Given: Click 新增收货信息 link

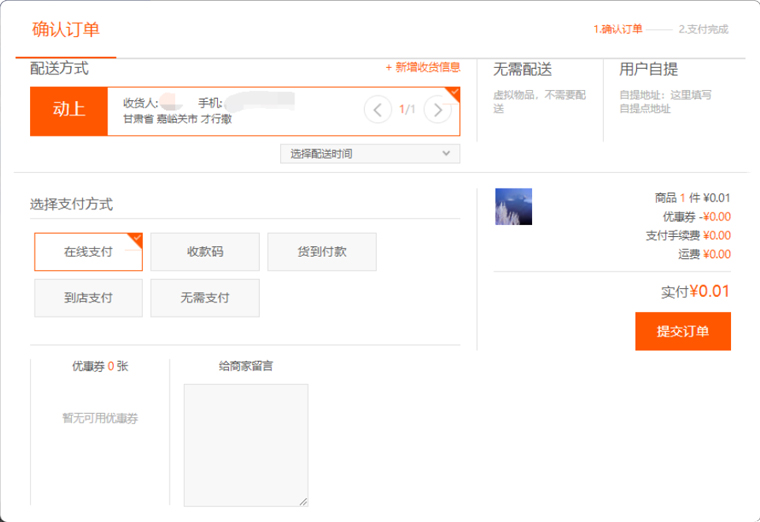Looking at the screenshot, I should (x=423, y=67).
